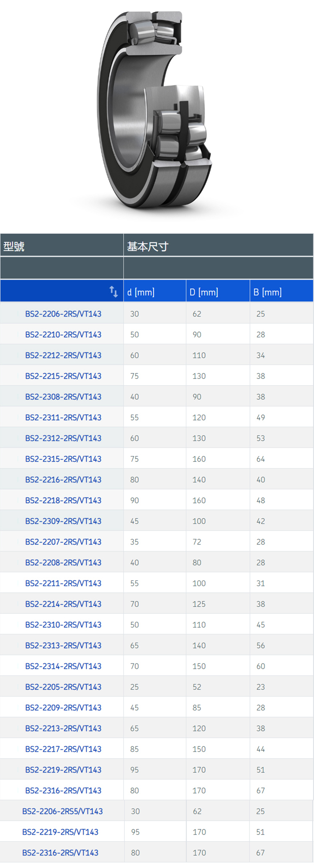
Task: Select d value 30 in BS2-2206-2RS/VT143 row
Action: pyautogui.click(x=134, y=314)
